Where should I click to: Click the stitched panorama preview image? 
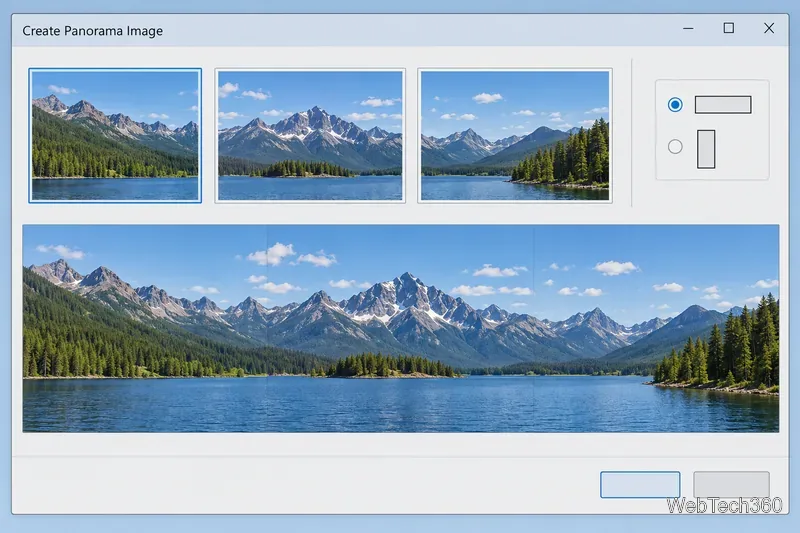click(x=401, y=328)
